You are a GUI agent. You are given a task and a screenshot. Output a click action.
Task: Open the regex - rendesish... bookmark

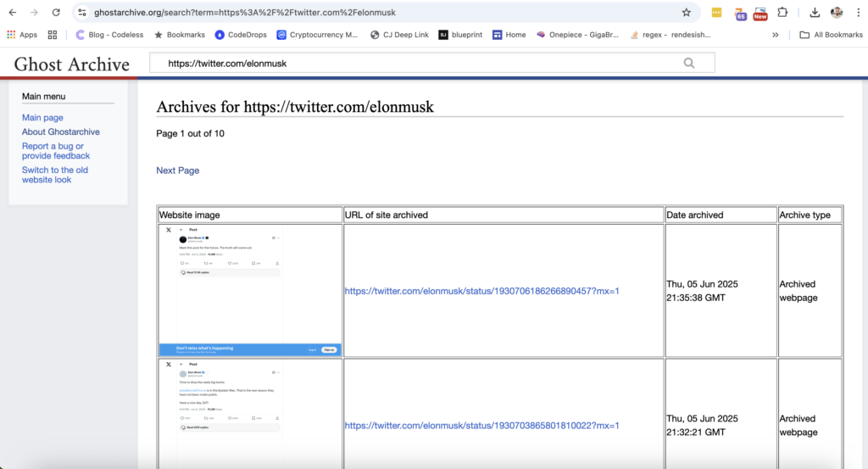[670, 34]
